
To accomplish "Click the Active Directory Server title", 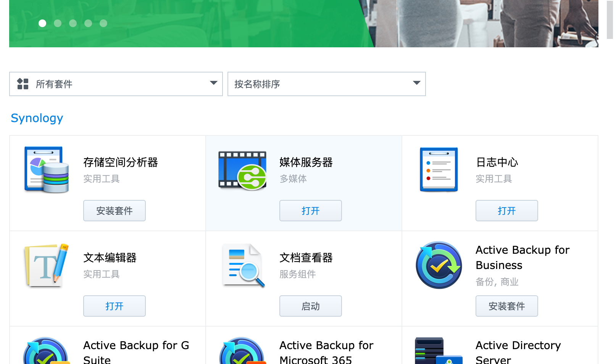I will 518,352.
